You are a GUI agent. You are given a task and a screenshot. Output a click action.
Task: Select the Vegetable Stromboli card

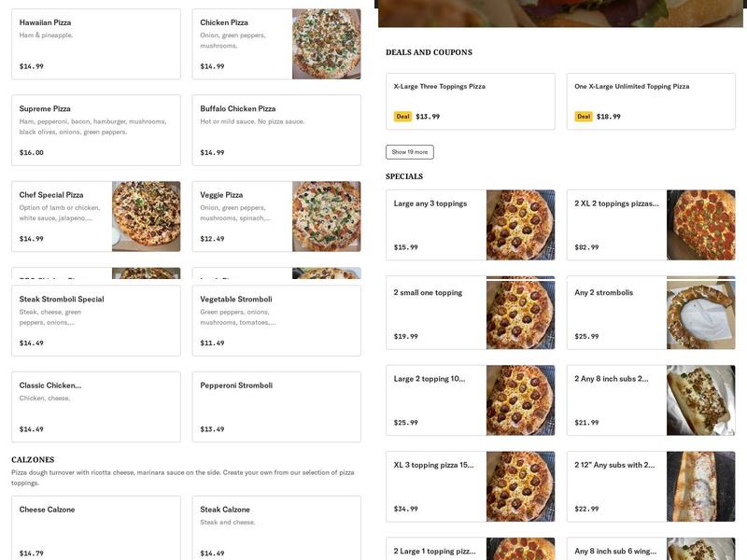[275, 320]
